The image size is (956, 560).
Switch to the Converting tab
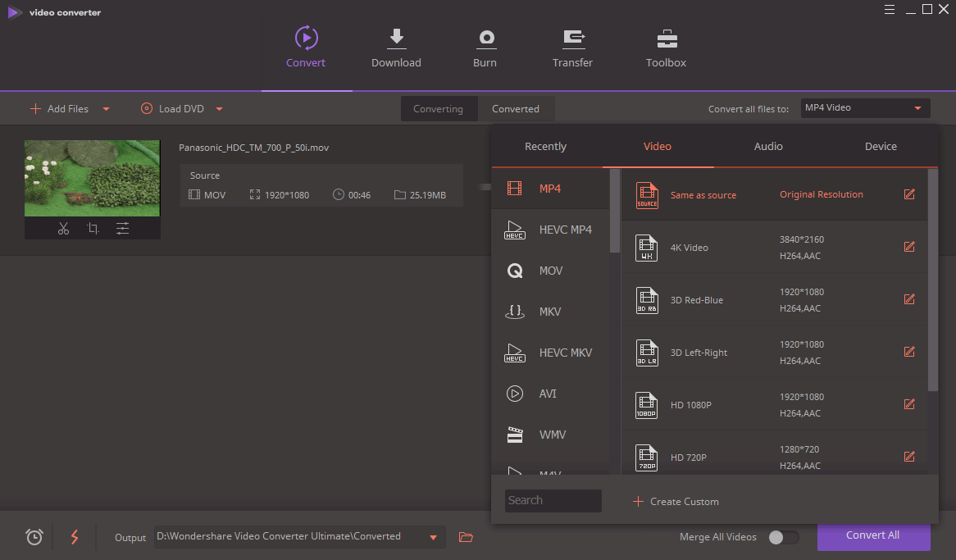pyautogui.click(x=439, y=108)
